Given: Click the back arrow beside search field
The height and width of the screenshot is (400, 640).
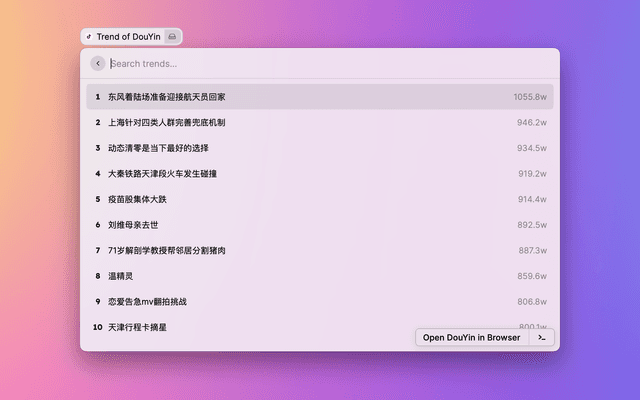Looking at the screenshot, I should click(98, 63).
